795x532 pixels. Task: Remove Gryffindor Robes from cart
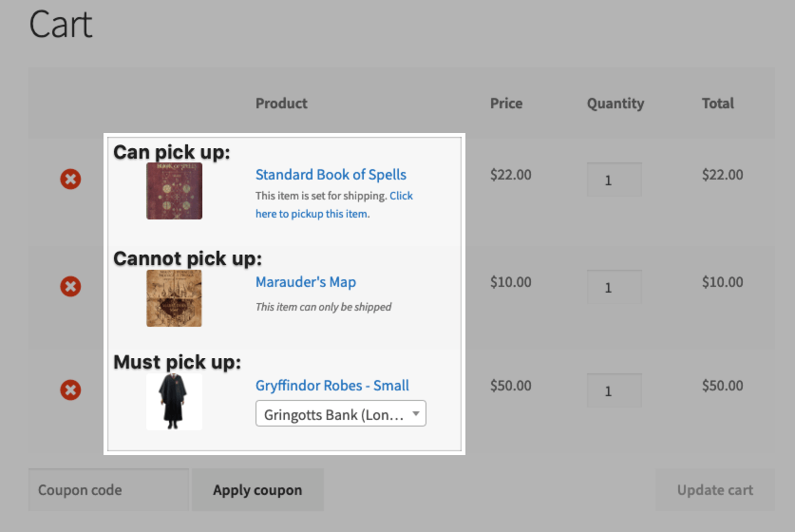tap(70, 389)
